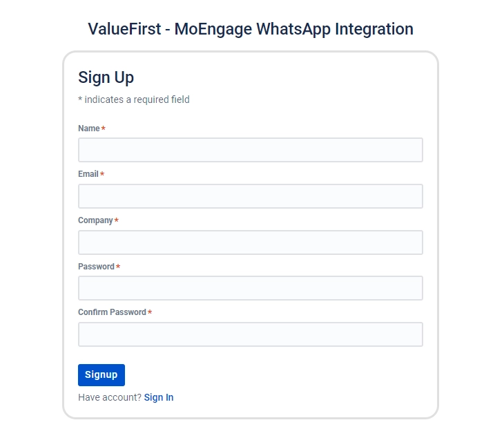Viewport: 504px width, 438px height.
Task: Click the Password field label
Action: coord(96,267)
